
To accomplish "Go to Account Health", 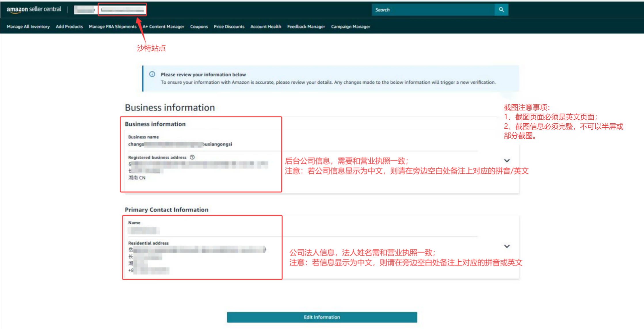I will (x=266, y=26).
